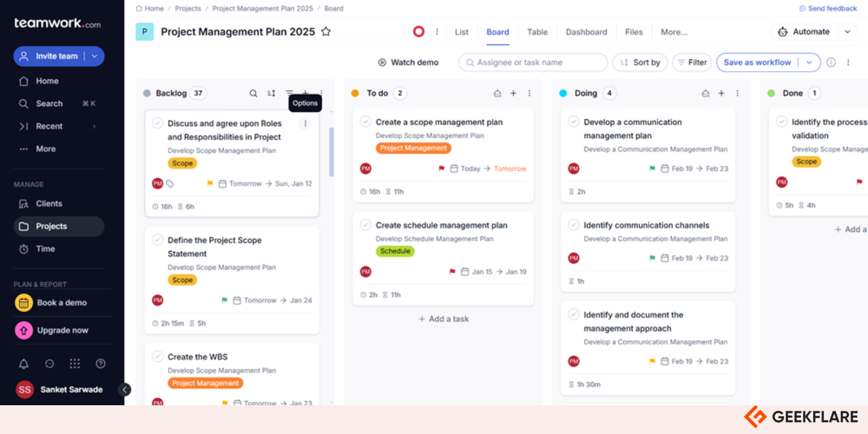
Task: Mark Create the WBS task complete
Action: tap(157, 356)
